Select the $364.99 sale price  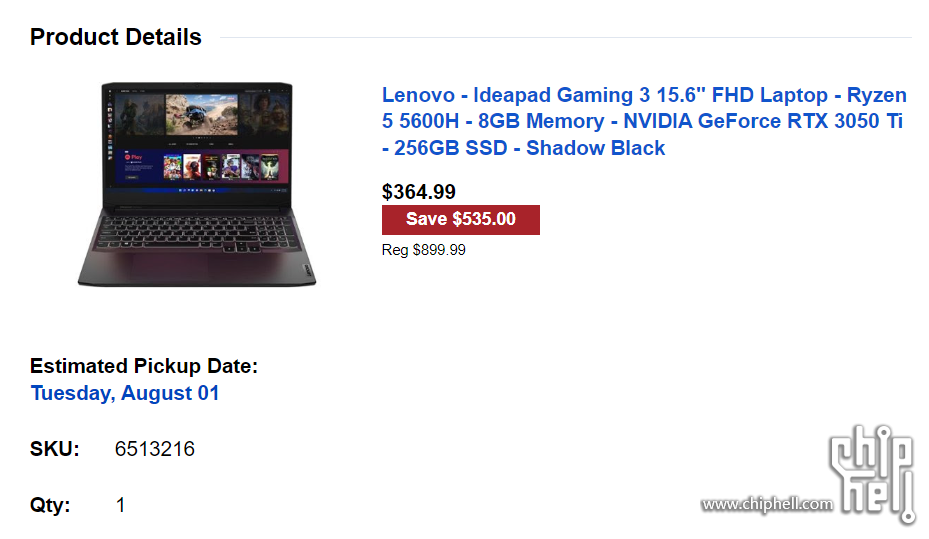point(418,192)
